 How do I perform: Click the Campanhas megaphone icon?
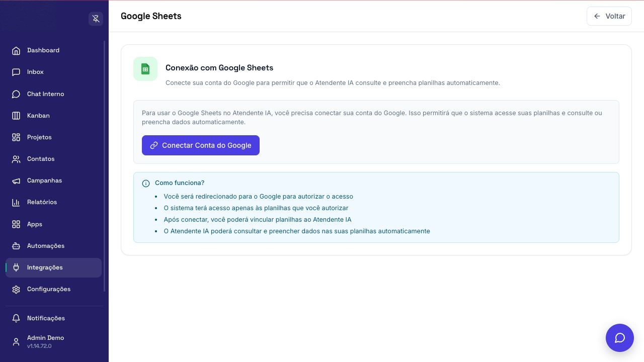tap(16, 180)
